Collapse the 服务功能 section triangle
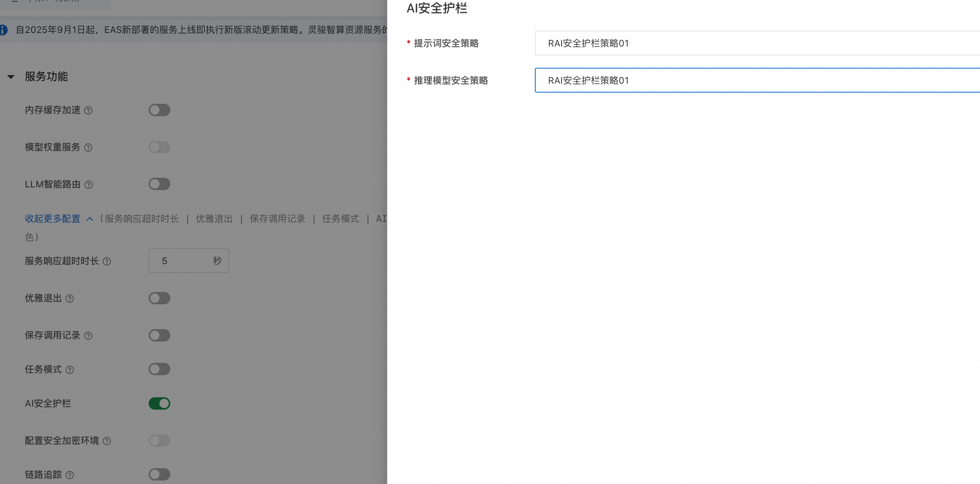The image size is (980, 484). click(x=11, y=77)
